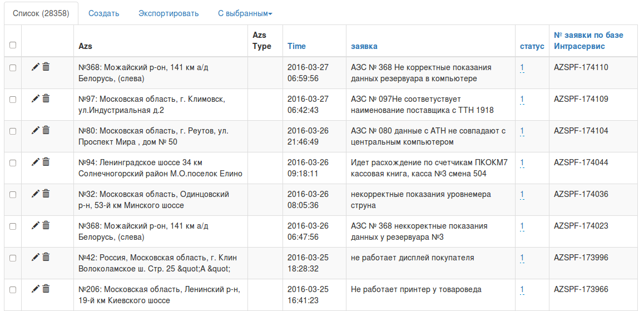Tick the checkbox for the №32 Одинцовский row
This screenshot has width=644, height=311.
(13, 195)
